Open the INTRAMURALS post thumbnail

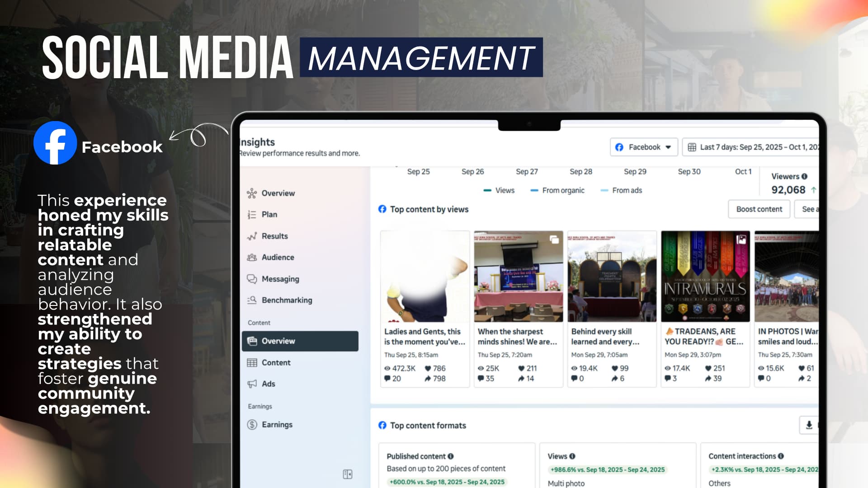click(705, 277)
